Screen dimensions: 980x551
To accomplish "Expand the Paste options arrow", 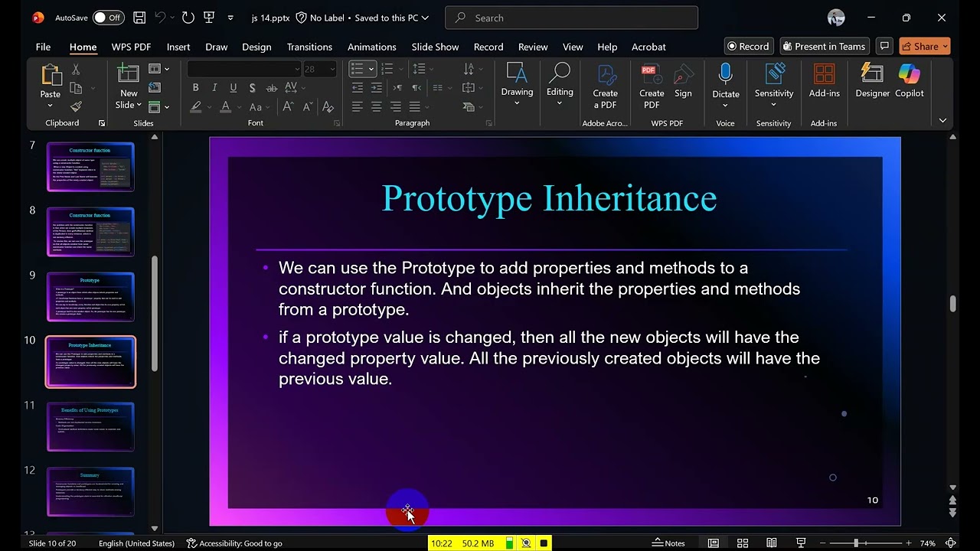I will [51, 105].
